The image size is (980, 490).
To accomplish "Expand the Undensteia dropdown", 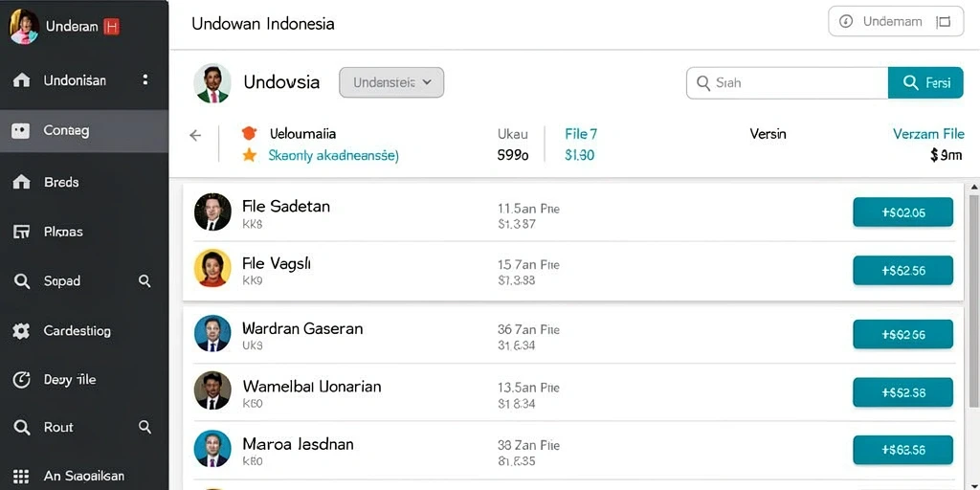I will 391,82.
